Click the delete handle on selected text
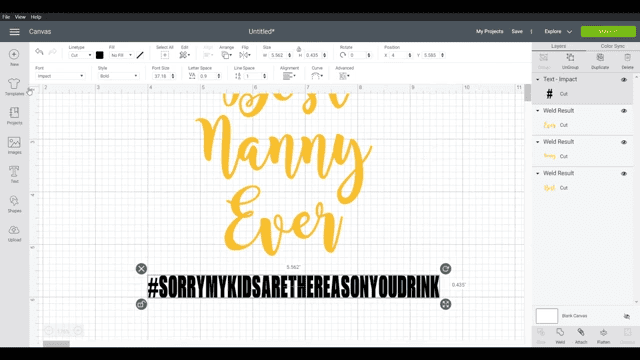This screenshot has height=360, width=640. point(141,269)
